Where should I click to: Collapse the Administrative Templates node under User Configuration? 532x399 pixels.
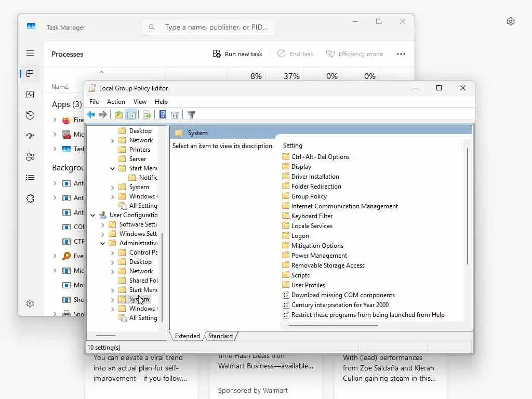[x=102, y=243]
